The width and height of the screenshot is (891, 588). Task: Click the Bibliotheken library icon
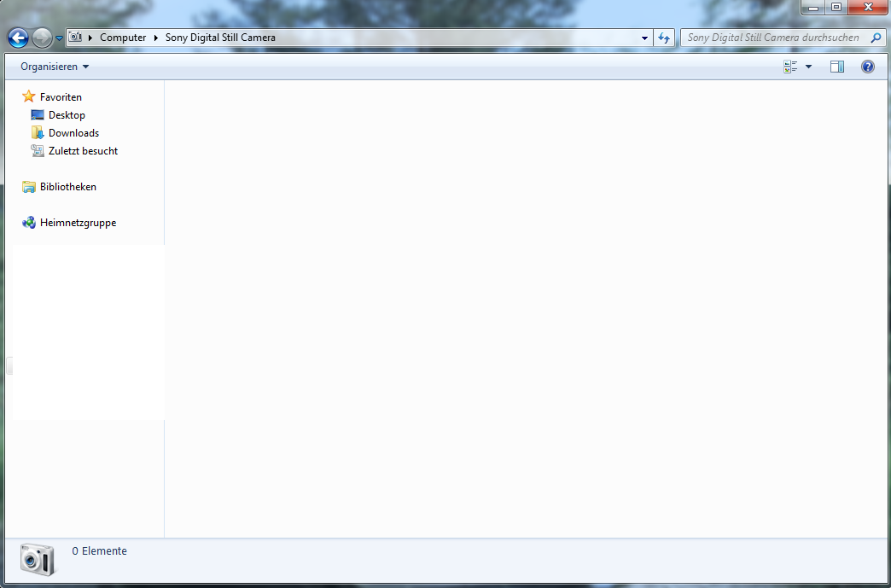(x=29, y=187)
